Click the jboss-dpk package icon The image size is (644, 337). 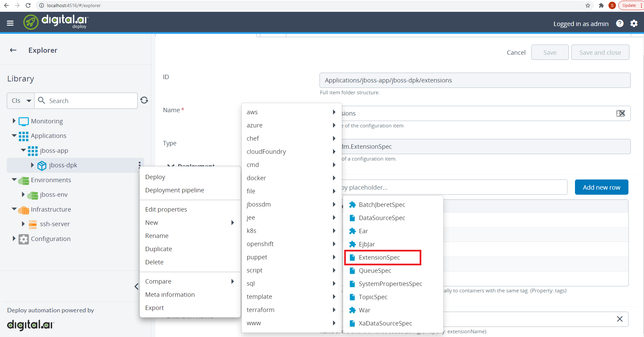coord(42,165)
